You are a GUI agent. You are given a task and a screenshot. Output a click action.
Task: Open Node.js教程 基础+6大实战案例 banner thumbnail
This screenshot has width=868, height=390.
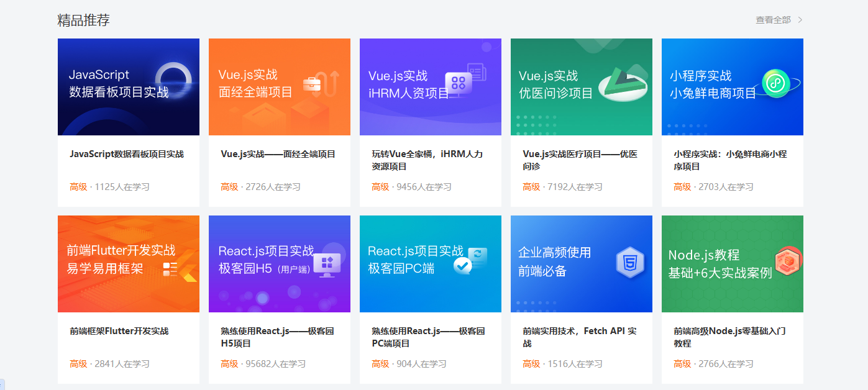coord(733,264)
